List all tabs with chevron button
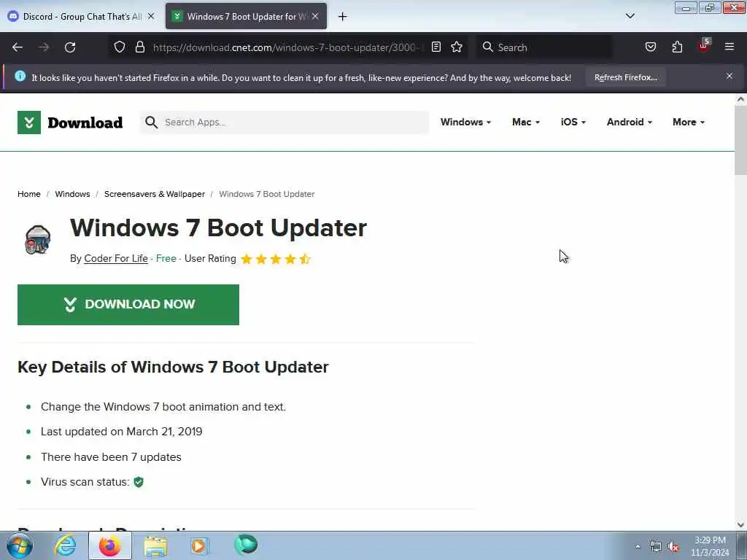 click(630, 16)
